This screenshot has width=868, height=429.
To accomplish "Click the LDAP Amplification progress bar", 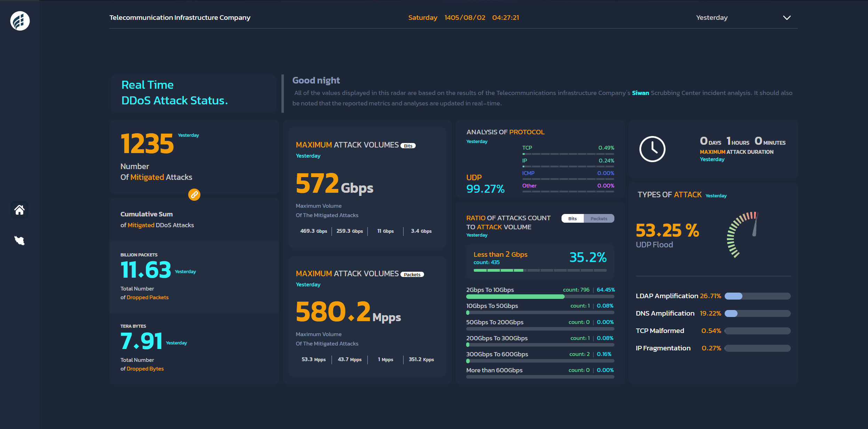I will (757, 296).
